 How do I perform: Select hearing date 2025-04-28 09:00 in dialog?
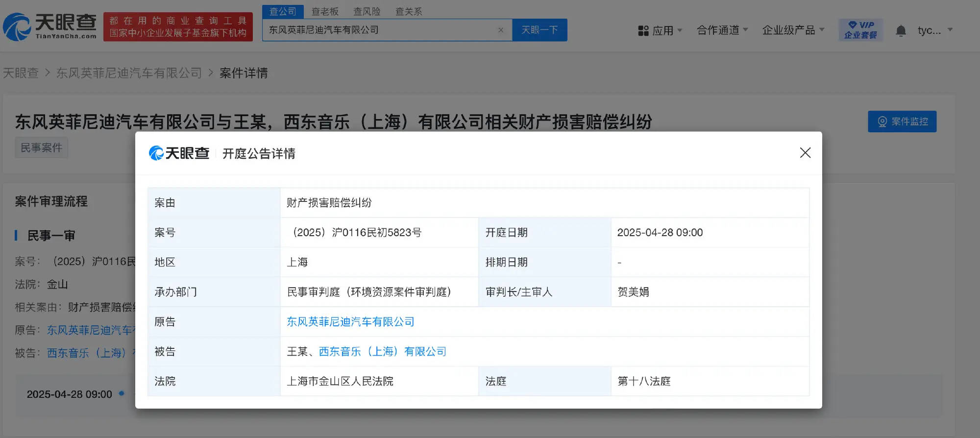click(x=660, y=233)
